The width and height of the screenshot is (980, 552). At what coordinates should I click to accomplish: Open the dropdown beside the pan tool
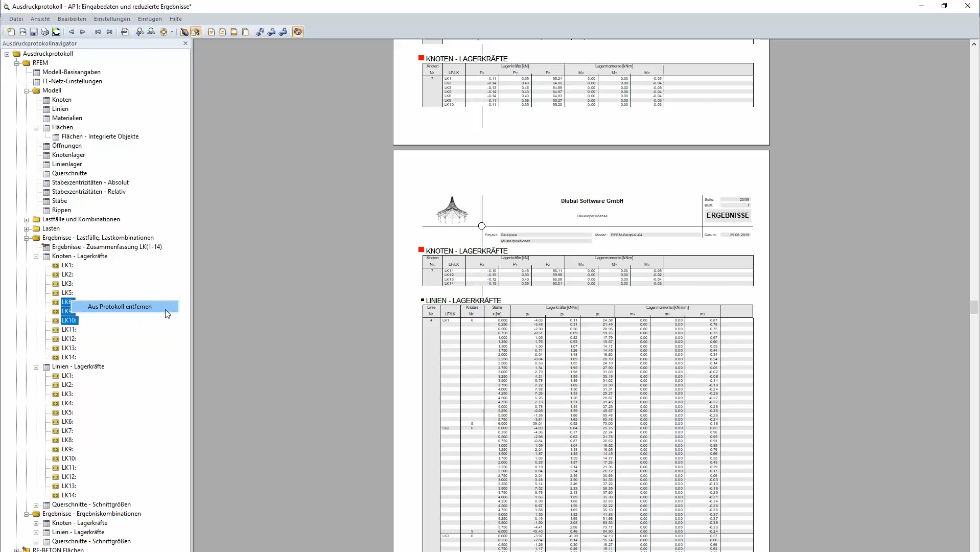172,32
